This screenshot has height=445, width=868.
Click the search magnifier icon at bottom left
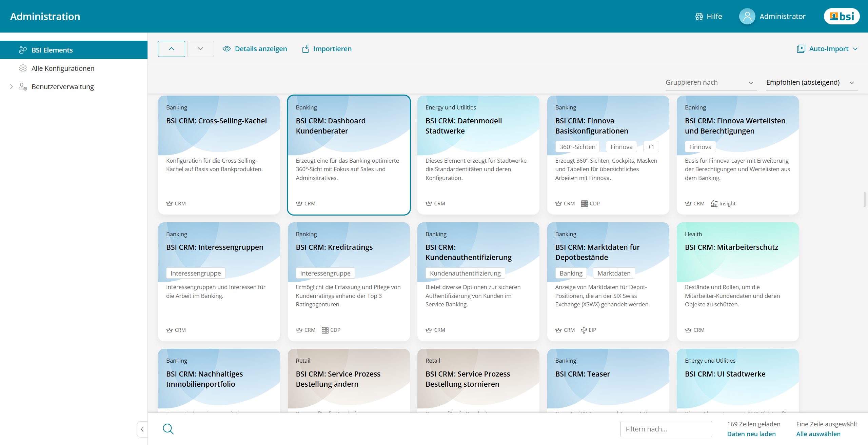tap(168, 429)
